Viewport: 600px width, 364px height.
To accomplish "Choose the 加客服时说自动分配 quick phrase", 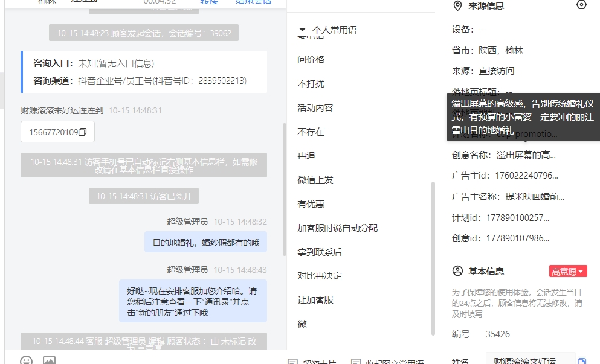I will click(338, 228).
